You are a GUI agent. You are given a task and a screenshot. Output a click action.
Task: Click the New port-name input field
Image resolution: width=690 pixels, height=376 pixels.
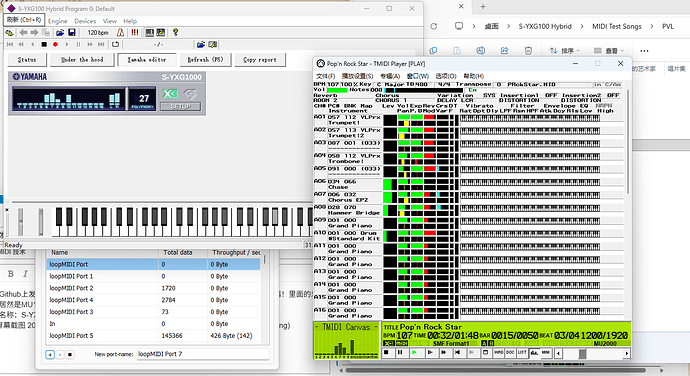pyautogui.click(x=202, y=354)
